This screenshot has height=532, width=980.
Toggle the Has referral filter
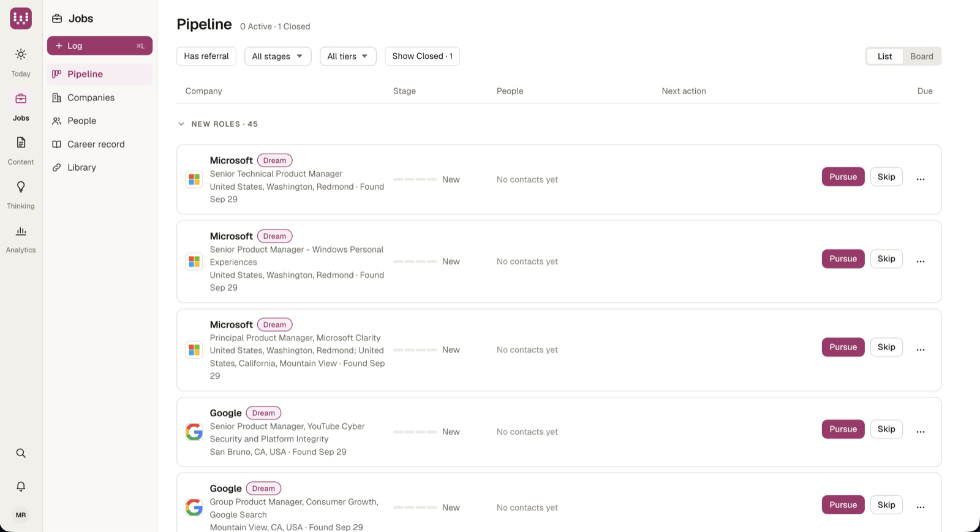[x=206, y=56]
